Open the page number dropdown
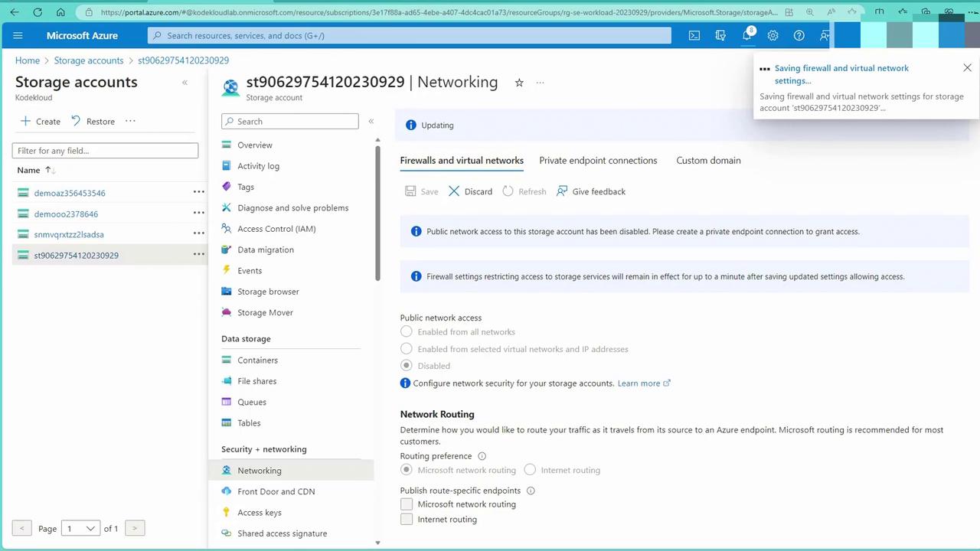Viewport: 980px width, 551px height. point(80,528)
